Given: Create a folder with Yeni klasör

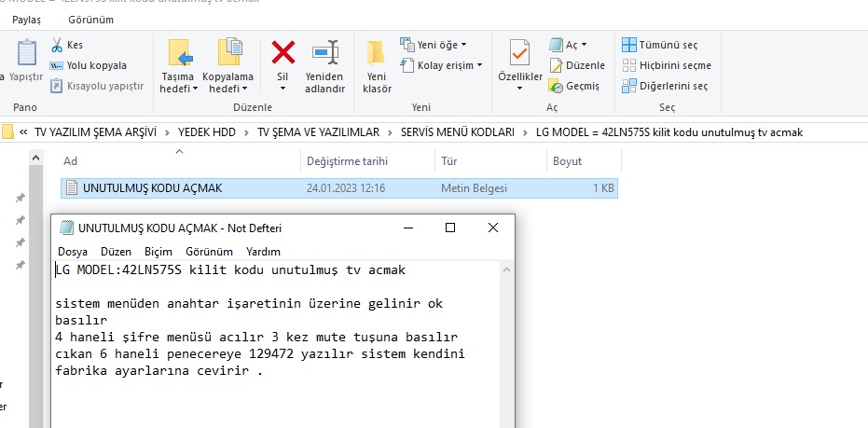Looking at the screenshot, I should [x=377, y=67].
